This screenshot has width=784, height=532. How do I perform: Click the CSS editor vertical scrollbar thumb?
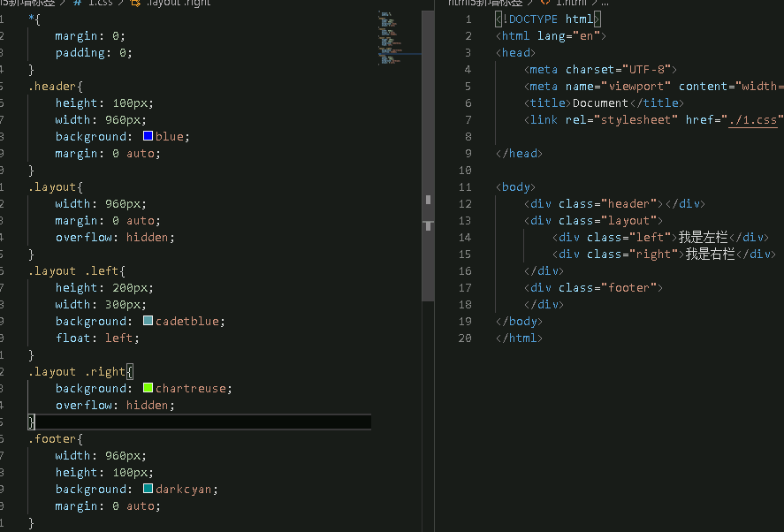click(428, 156)
